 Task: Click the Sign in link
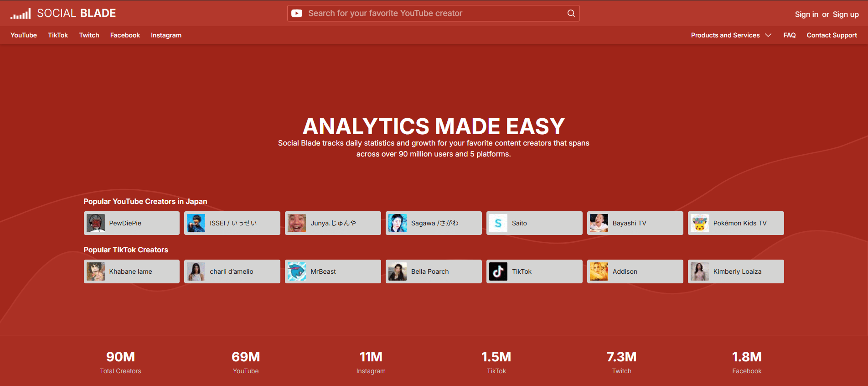click(x=806, y=14)
